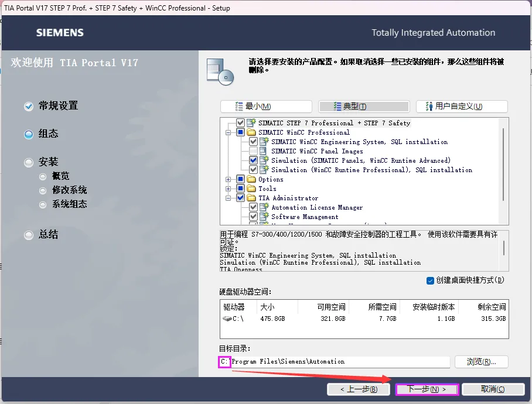Toggle the Tools group checkbox
This screenshot has height=404, width=532.
click(x=240, y=189)
